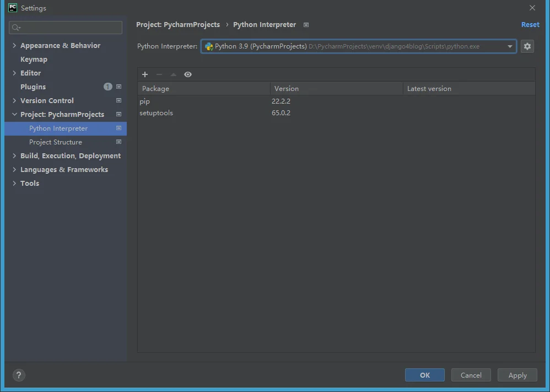Expand the Tools section
550x392 pixels.
click(14, 183)
